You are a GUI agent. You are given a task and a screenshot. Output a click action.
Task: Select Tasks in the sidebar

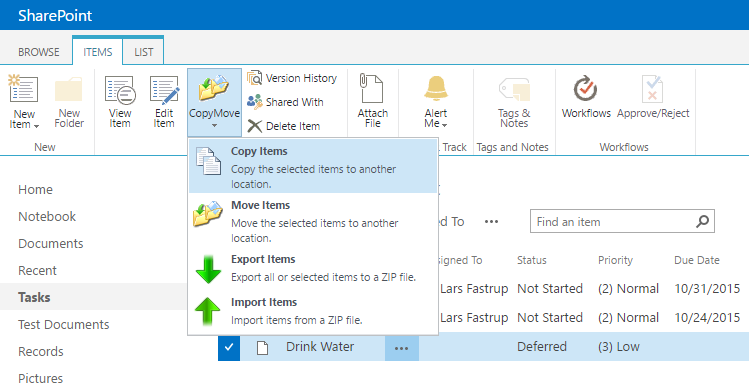(34, 297)
